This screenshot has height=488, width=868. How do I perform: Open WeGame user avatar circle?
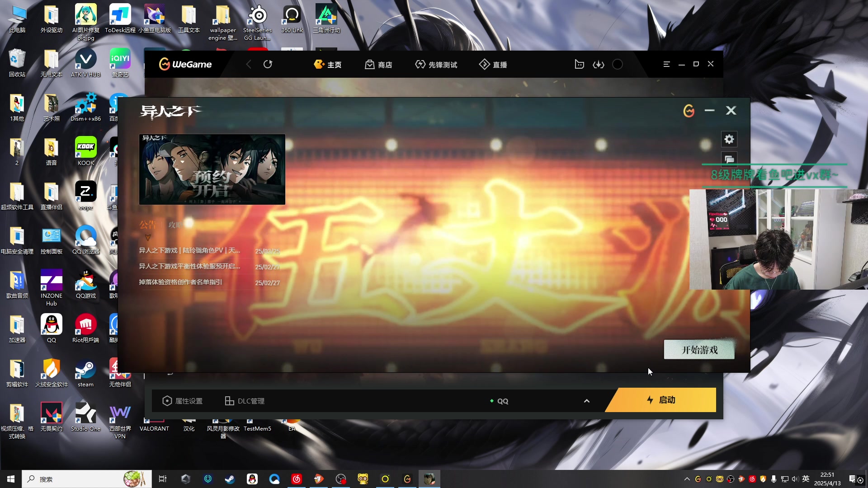tap(618, 64)
